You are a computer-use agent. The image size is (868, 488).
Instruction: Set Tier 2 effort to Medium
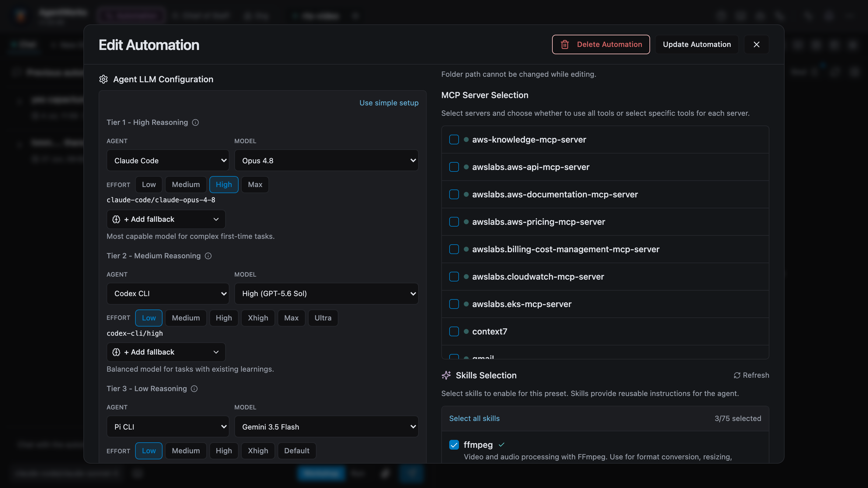pyautogui.click(x=186, y=318)
